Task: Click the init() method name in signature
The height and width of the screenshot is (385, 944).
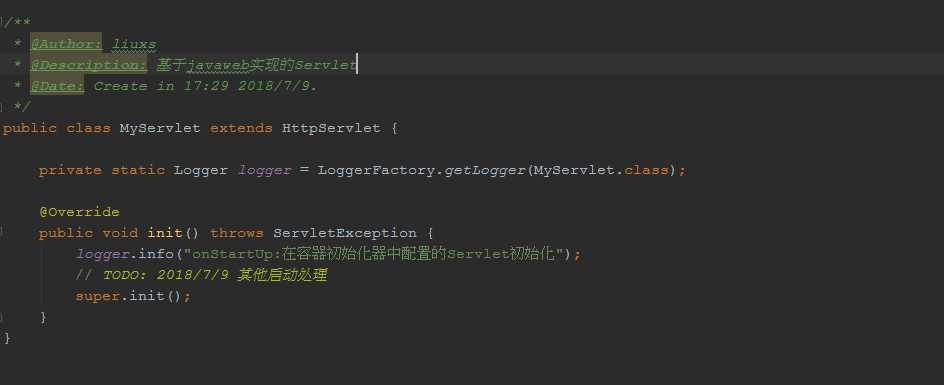Action: [x=164, y=233]
